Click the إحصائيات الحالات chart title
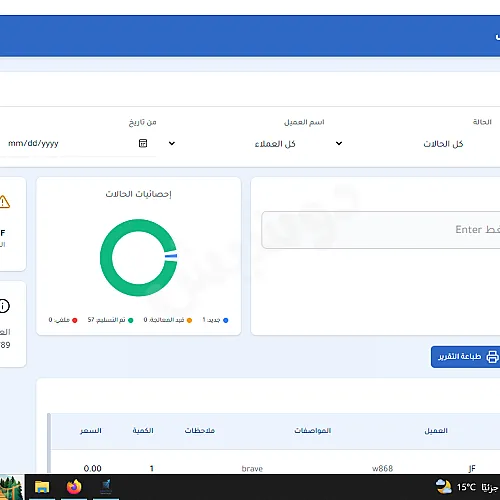Image resolution: width=500 pixels, height=500 pixels. pyautogui.click(x=138, y=194)
